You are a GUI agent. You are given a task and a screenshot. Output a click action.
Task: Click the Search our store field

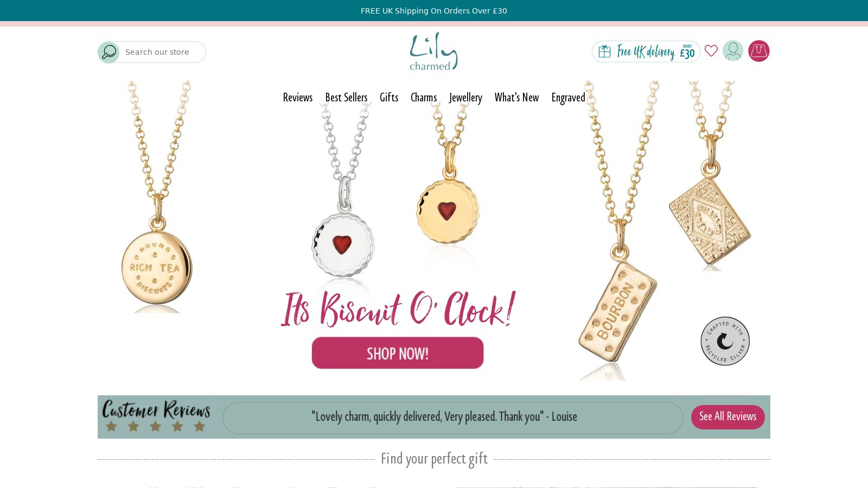coord(162,52)
